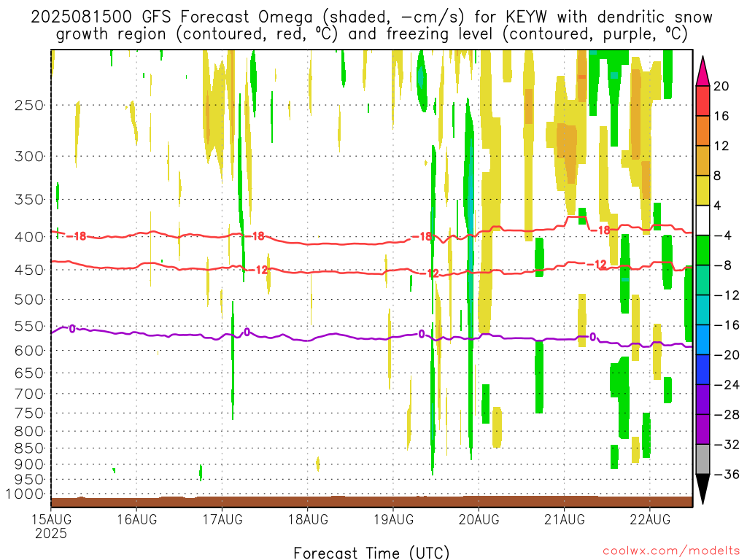Pick the gold swatch between 8 and 12
The height and width of the screenshot is (560, 747).
pos(703,161)
